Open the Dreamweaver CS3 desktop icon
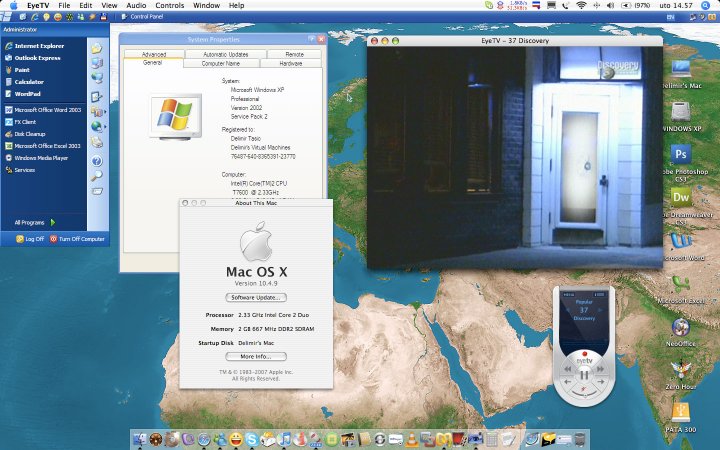Screen dimensions: 720x450 coord(681,197)
